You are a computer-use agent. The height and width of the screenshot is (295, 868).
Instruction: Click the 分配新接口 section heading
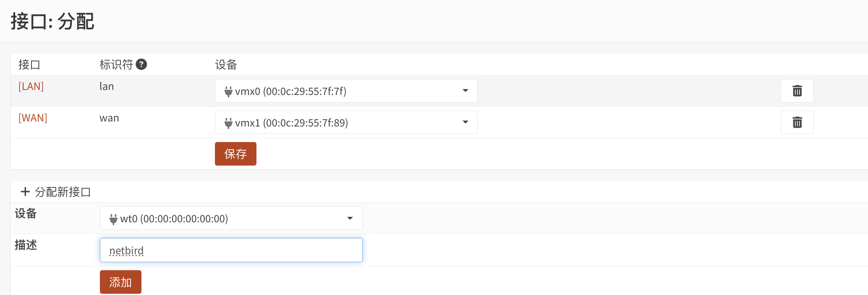tap(63, 192)
